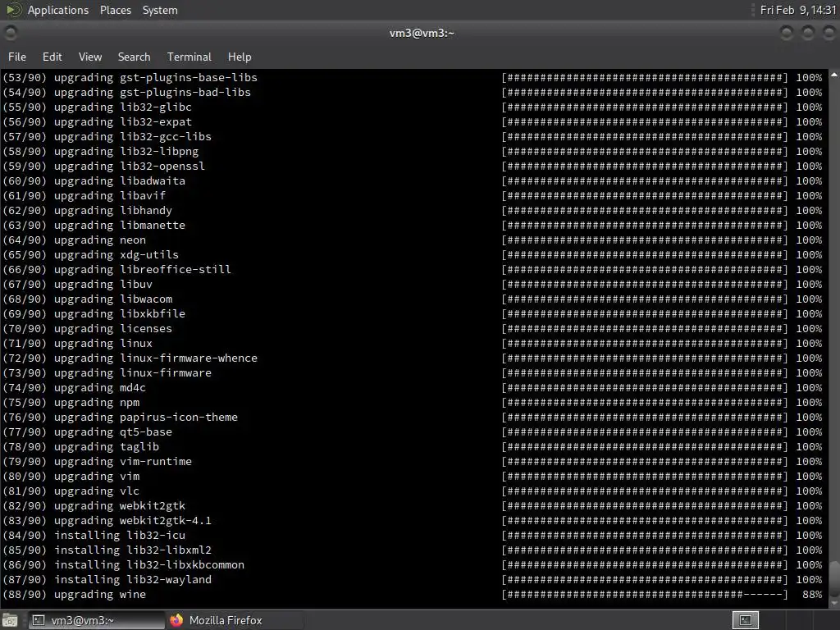Click the line 'upgrading taglib'
The width and height of the screenshot is (840, 630).
click(x=106, y=447)
